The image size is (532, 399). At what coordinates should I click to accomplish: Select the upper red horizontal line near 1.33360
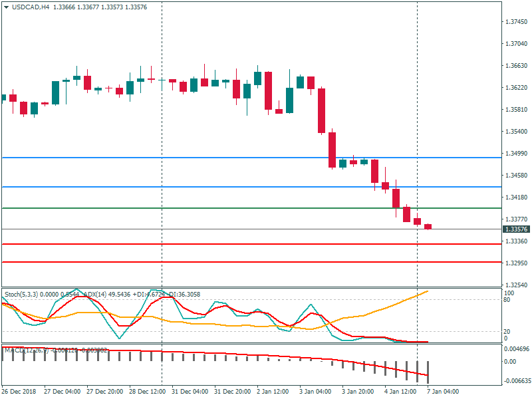click(x=251, y=244)
